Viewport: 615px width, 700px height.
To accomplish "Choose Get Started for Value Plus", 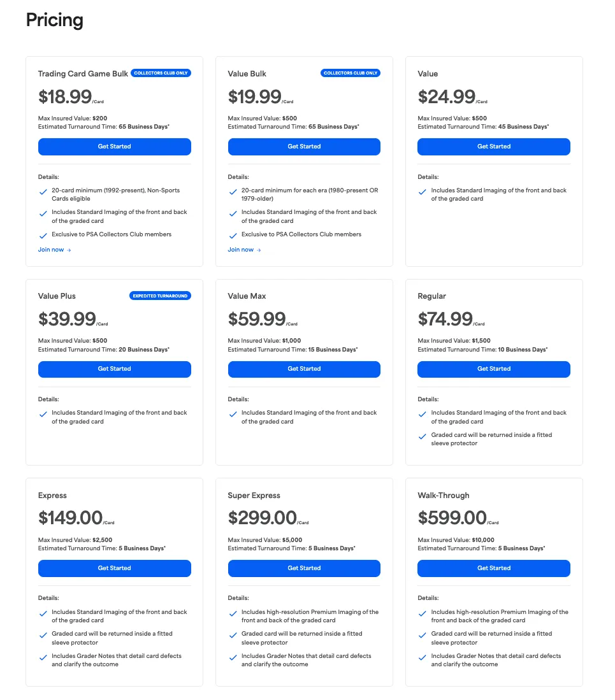I will pos(115,369).
